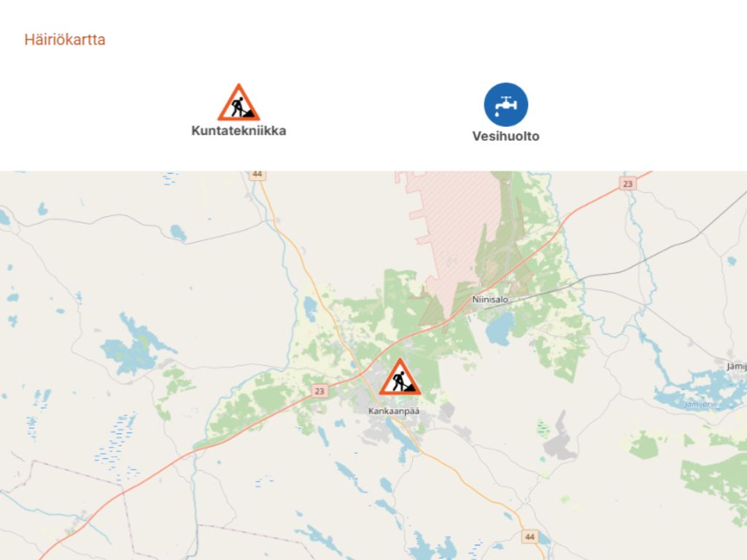
Task: Click the partial Jämi label at right edge
Action: (x=737, y=366)
